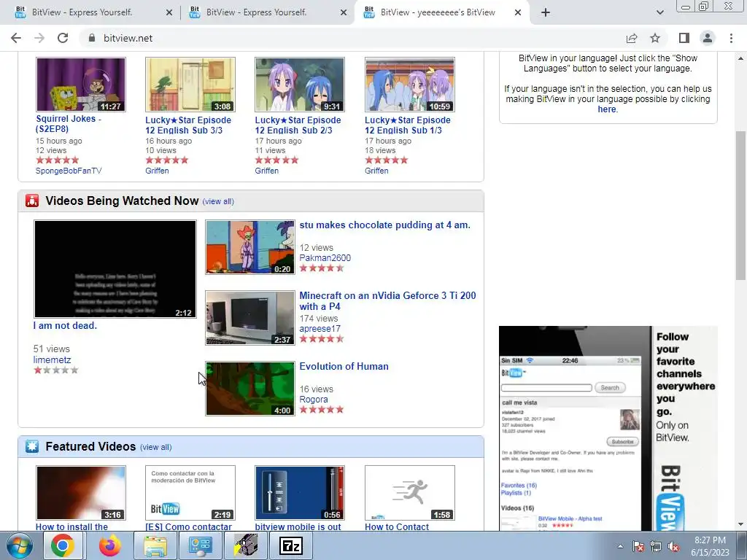
Task: Open the Windows Start button
Action: pyautogui.click(x=20, y=545)
